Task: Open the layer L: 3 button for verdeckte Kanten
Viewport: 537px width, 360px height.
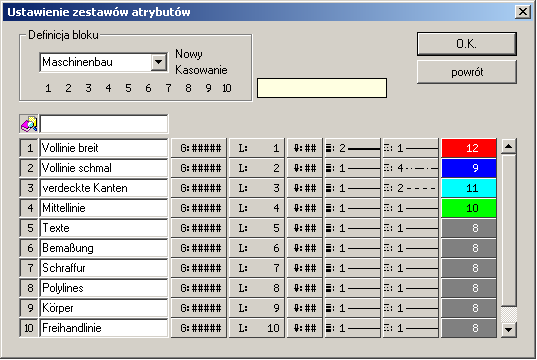Action: (x=257, y=188)
